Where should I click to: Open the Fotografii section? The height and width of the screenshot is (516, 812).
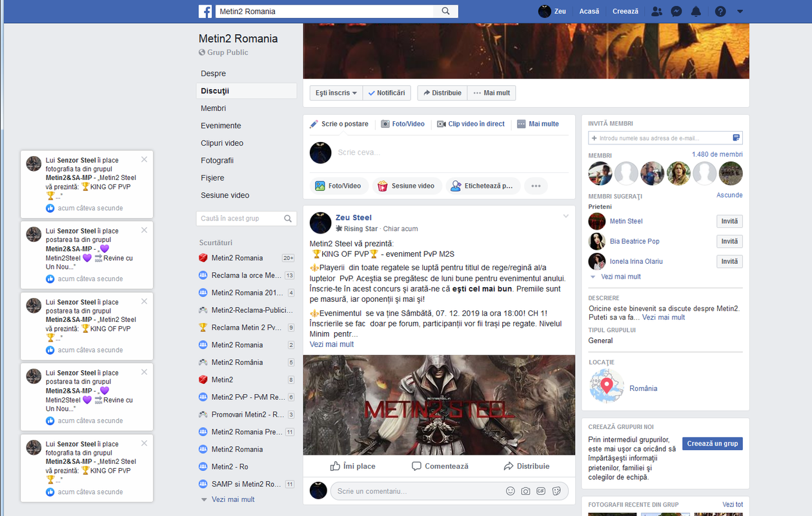217,161
